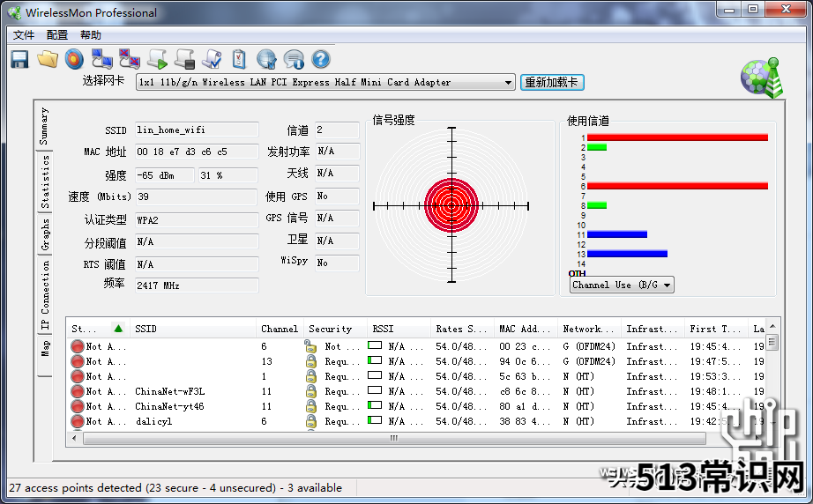Click the red channel 1 usage bar
This screenshot has height=504, width=813.
tap(677, 137)
